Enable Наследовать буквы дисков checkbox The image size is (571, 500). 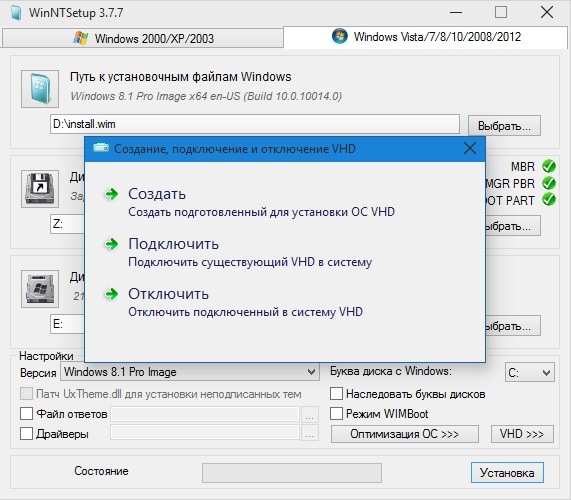click(336, 394)
